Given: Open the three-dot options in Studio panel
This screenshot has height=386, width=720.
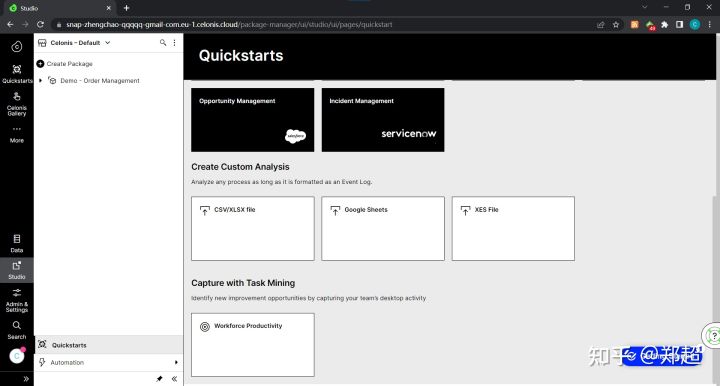Looking at the screenshot, I should 174,43.
